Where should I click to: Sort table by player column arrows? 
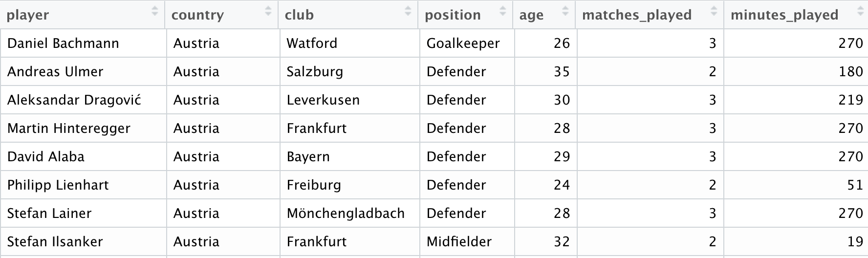pos(155,11)
